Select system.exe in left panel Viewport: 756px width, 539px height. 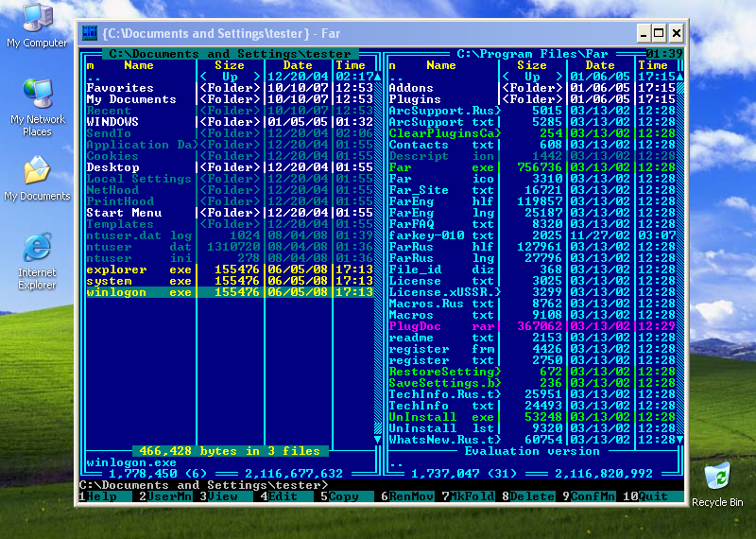pos(230,281)
